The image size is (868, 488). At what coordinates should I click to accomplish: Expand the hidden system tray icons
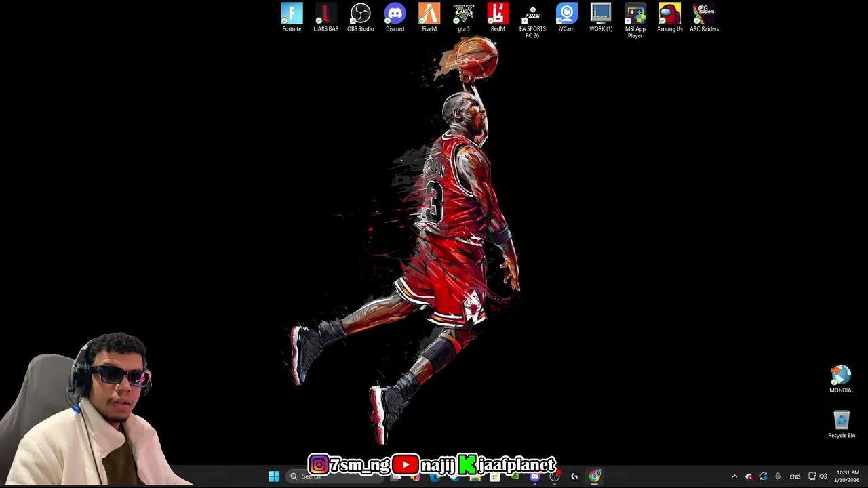pos(734,476)
